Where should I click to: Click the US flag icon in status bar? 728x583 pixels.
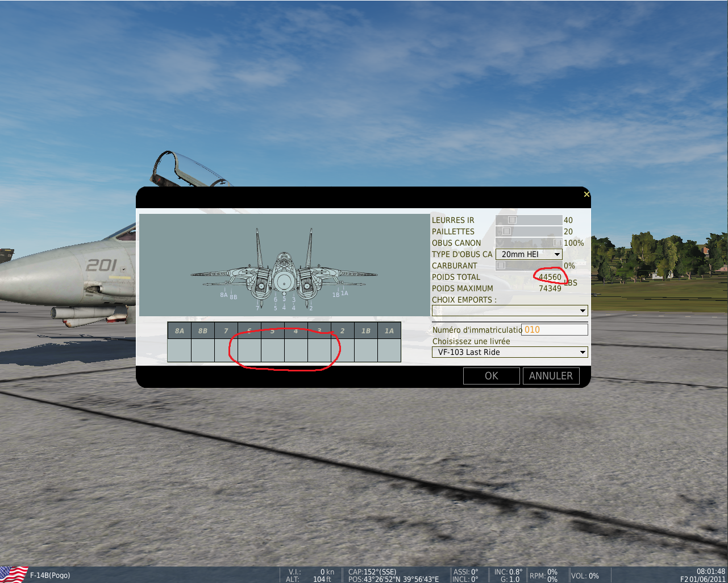tap(14, 574)
